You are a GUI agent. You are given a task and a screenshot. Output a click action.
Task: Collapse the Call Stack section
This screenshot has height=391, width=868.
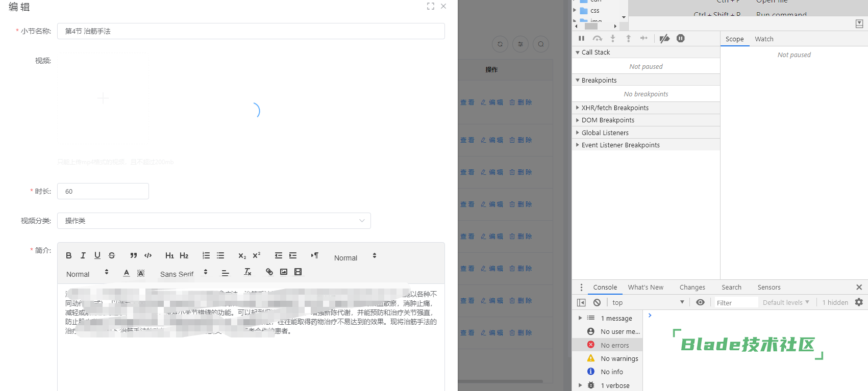point(646,52)
